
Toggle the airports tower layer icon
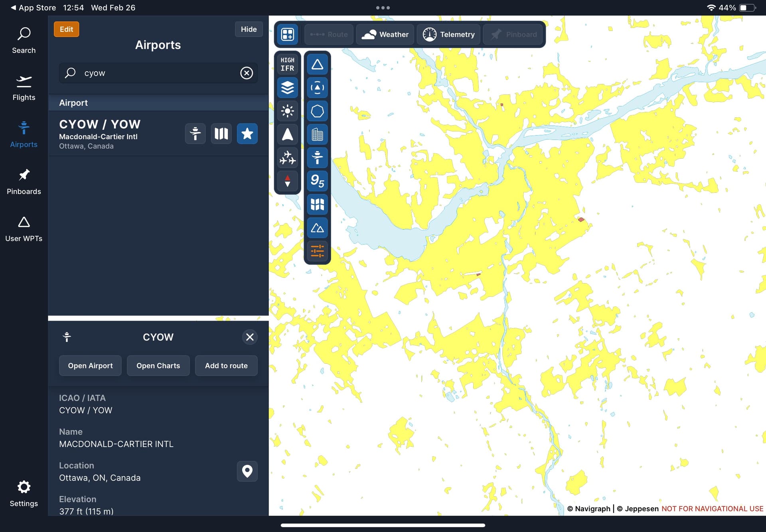coord(317,158)
